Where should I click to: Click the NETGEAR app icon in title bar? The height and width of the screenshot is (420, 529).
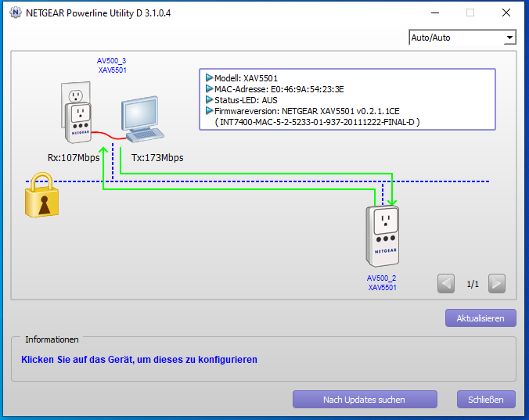[x=15, y=13]
